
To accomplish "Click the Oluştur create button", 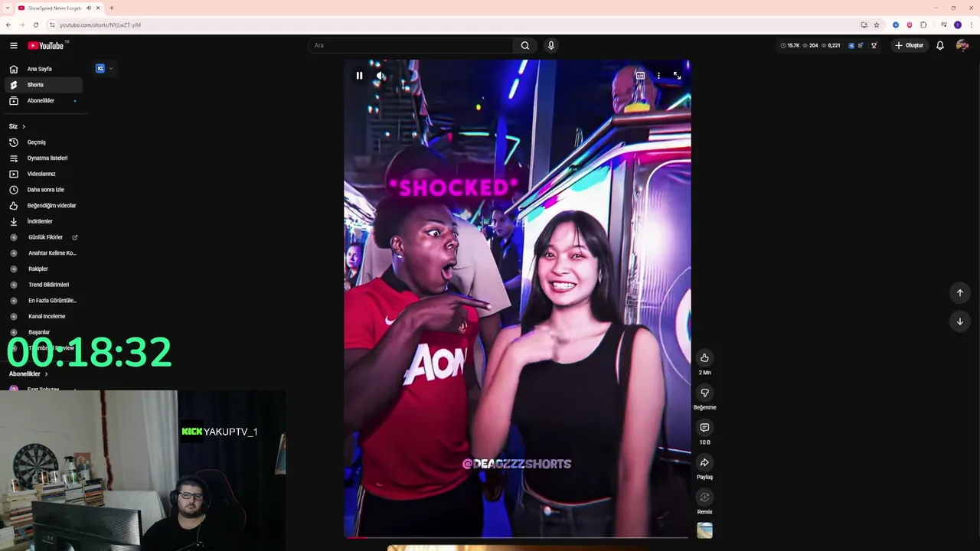I will click(x=910, y=45).
